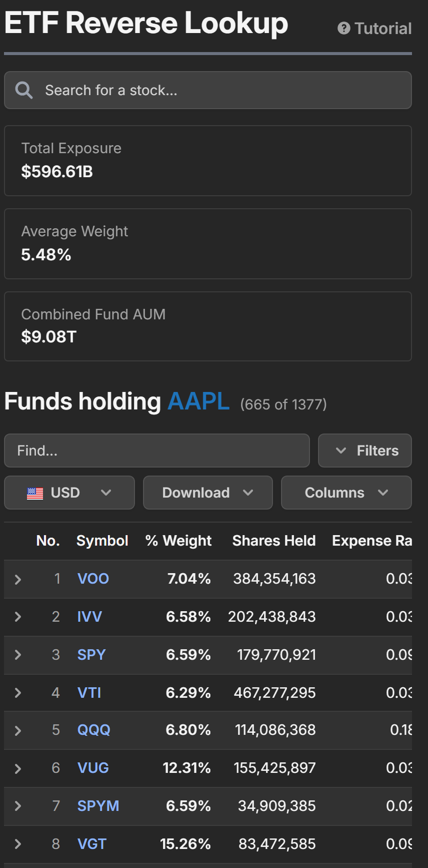Click the Combined Fund AUM $9.08T value
This screenshot has height=868, width=428.
[48, 337]
